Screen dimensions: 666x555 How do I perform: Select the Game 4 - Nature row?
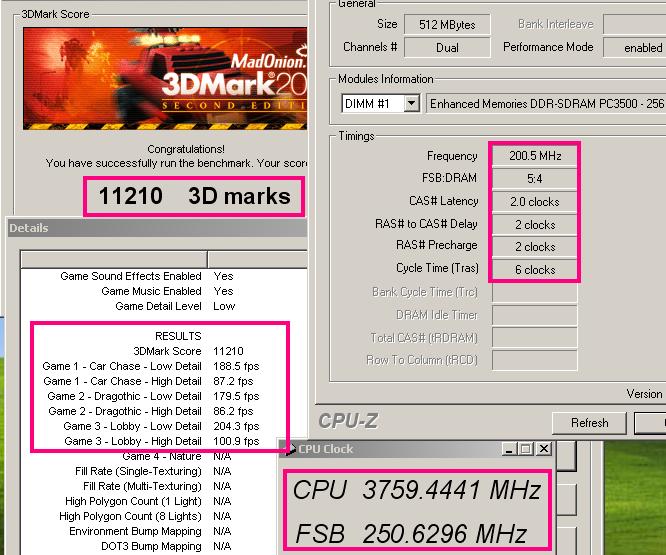coord(150,456)
